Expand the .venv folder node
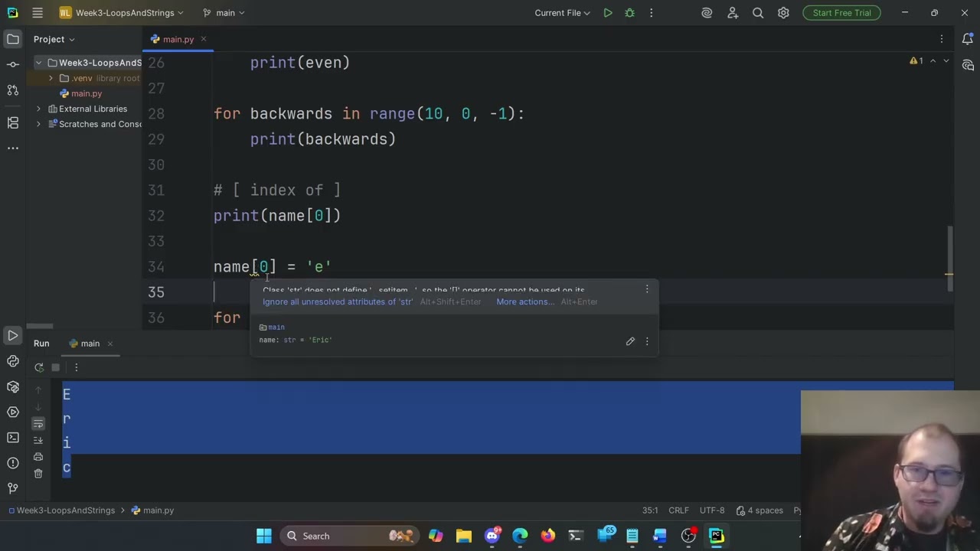Screen dimensions: 980x551 [51, 78]
